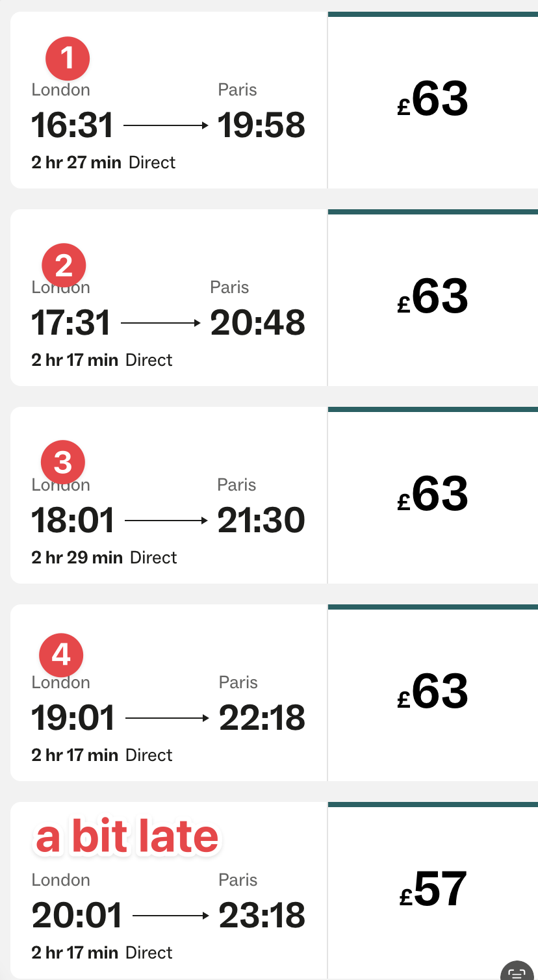
Task: Select the £63 fare for 17:31 train
Action: [x=433, y=298]
